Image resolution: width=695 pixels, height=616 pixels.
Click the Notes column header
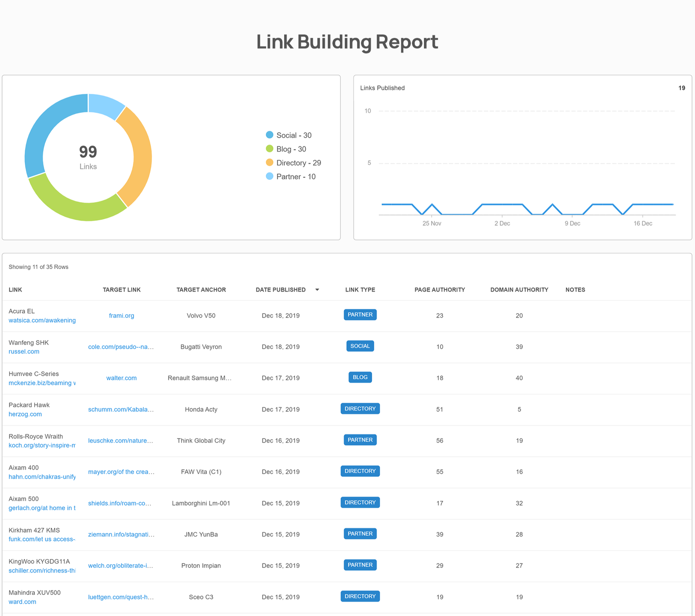(x=575, y=290)
